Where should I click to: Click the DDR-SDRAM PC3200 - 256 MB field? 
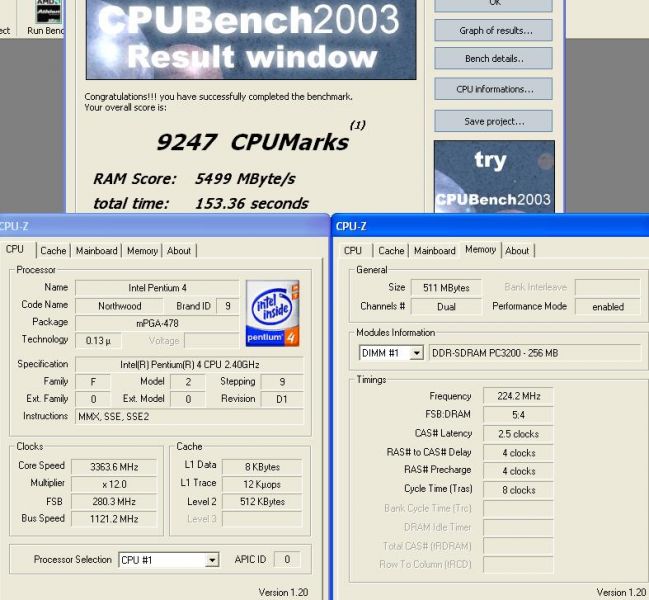[x=535, y=353]
